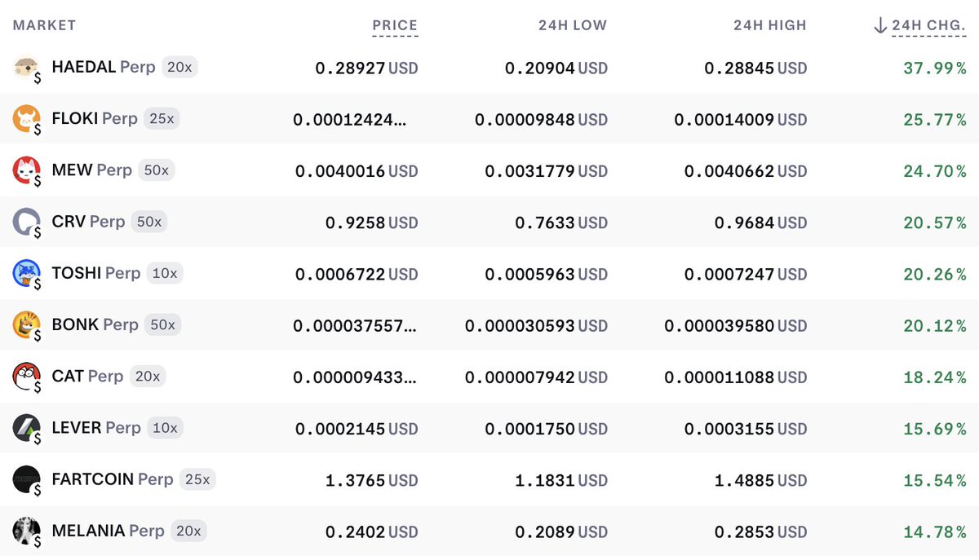The height and width of the screenshot is (560, 979).
Task: Click the 10x leverage badge for TOSHI
Action: (x=165, y=273)
